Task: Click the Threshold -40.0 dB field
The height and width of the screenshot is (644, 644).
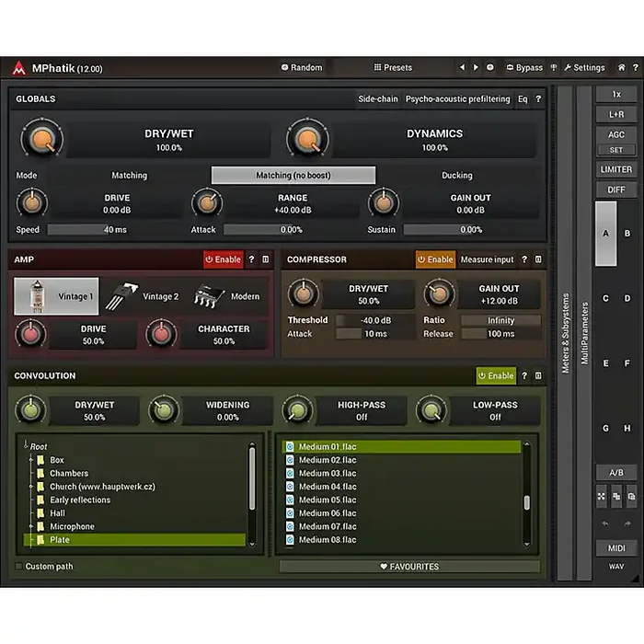Action: tap(375, 320)
